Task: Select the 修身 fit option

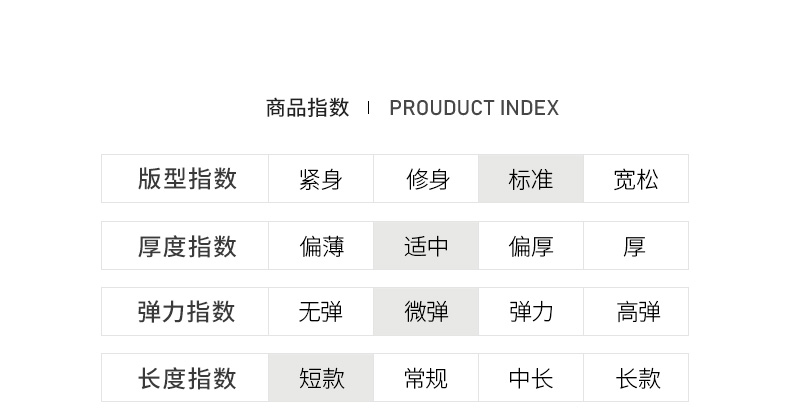Action: [x=427, y=180]
